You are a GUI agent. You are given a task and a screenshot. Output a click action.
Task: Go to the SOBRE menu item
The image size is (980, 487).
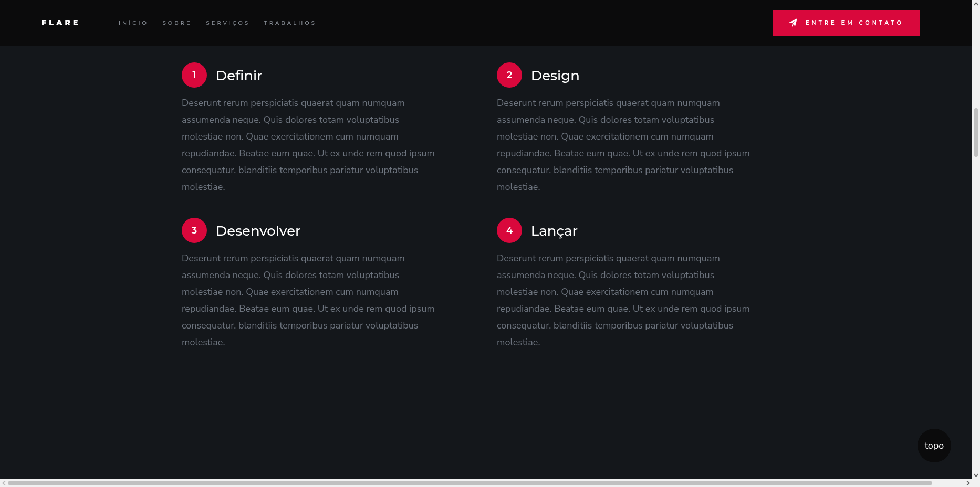pos(177,23)
